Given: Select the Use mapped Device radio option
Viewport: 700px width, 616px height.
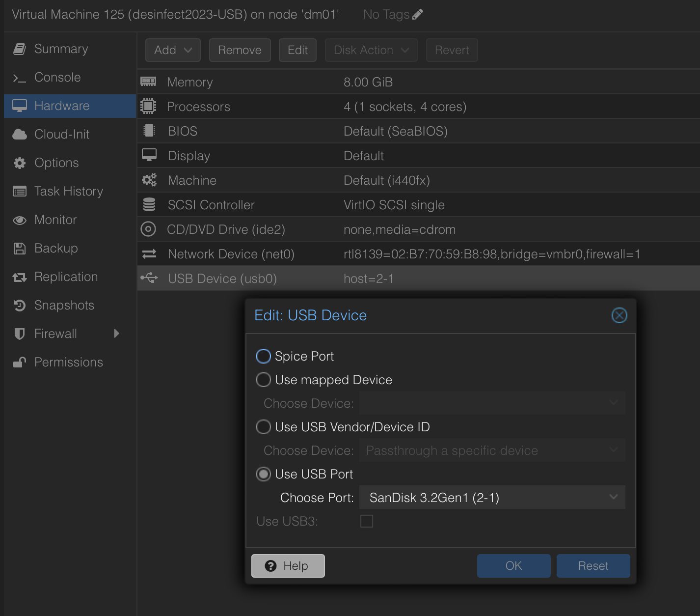Looking at the screenshot, I should tap(264, 380).
